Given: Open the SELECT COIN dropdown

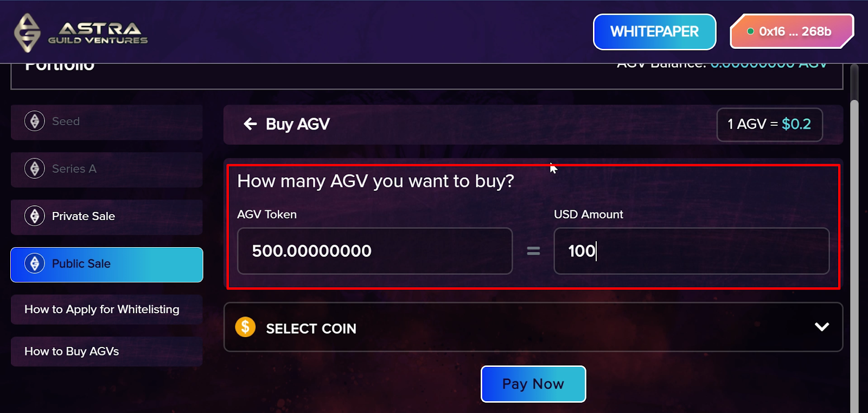Looking at the screenshot, I should [533, 327].
